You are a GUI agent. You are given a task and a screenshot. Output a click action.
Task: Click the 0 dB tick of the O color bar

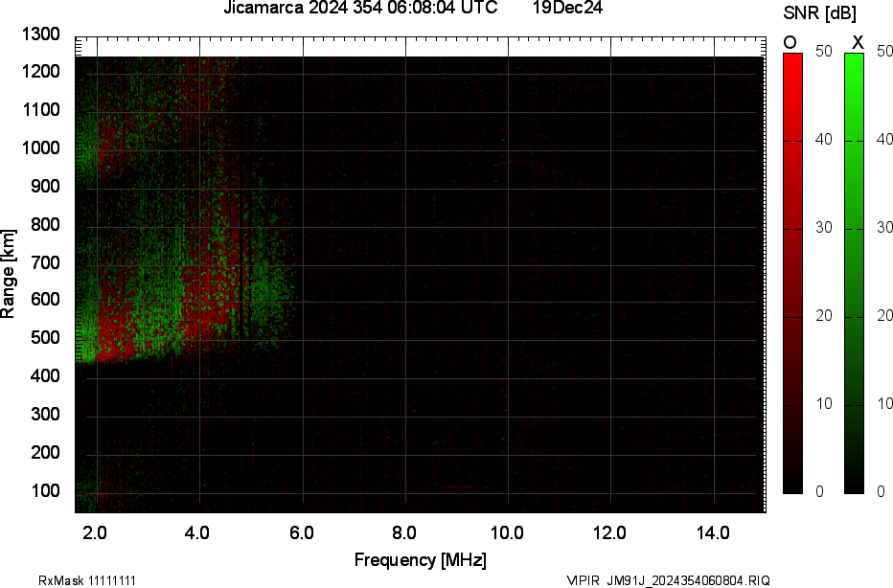[819, 492]
